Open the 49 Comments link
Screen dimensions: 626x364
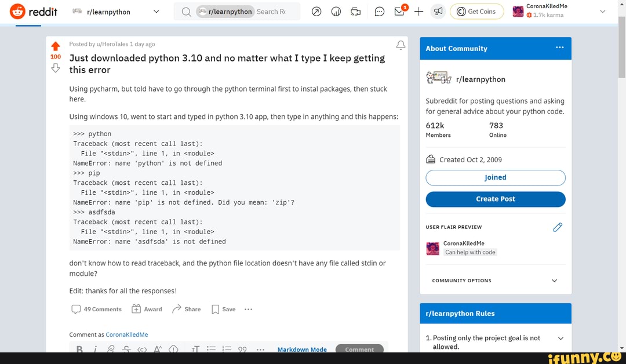tap(96, 309)
